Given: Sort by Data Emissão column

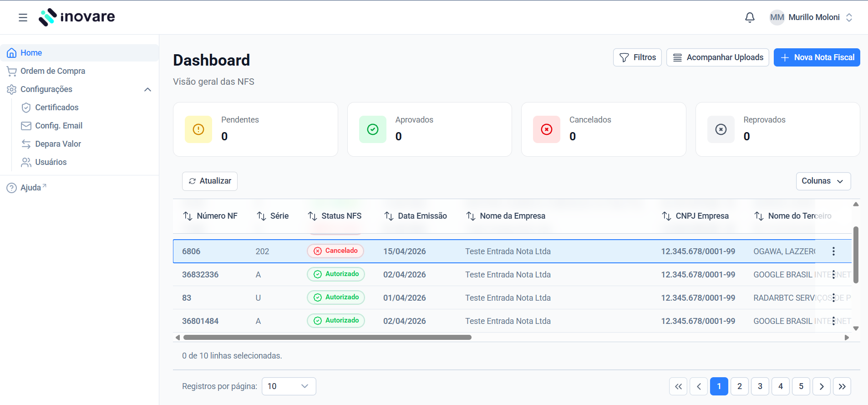Looking at the screenshot, I should coord(416,216).
